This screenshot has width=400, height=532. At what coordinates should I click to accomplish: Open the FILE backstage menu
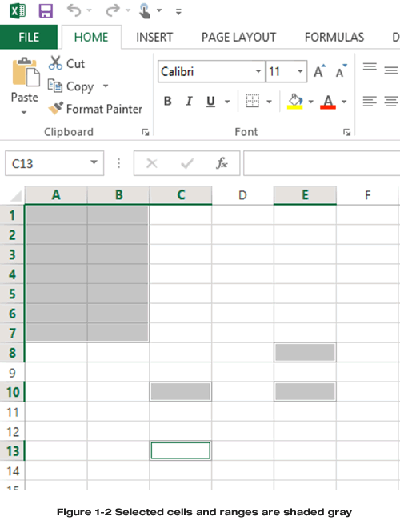(29, 37)
